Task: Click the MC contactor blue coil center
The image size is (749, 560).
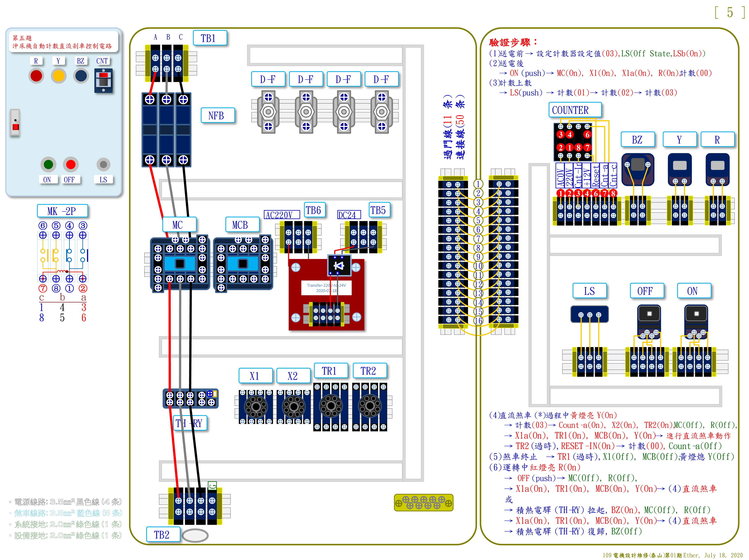Action: [x=180, y=263]
